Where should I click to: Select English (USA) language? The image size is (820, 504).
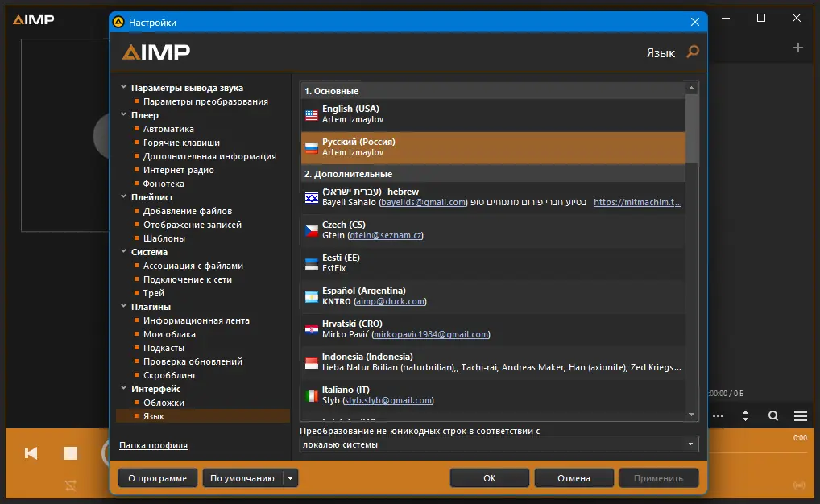pos(493,114)
